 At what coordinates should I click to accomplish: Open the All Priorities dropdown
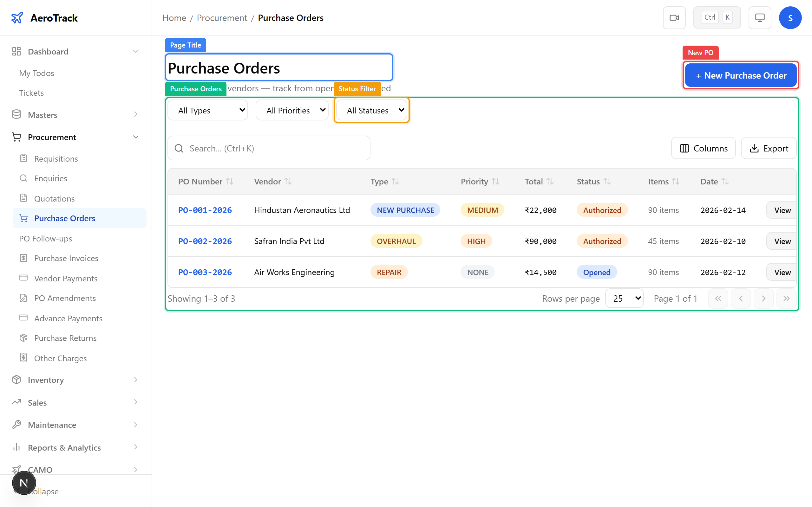pos(291,110)
